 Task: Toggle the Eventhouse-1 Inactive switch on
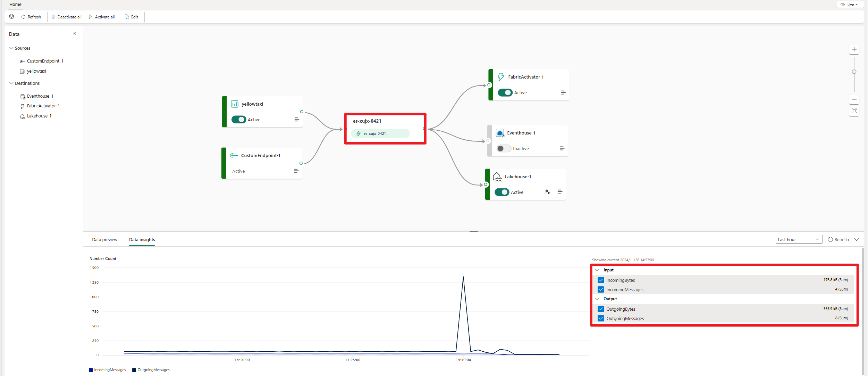click(x=504, y=148)
